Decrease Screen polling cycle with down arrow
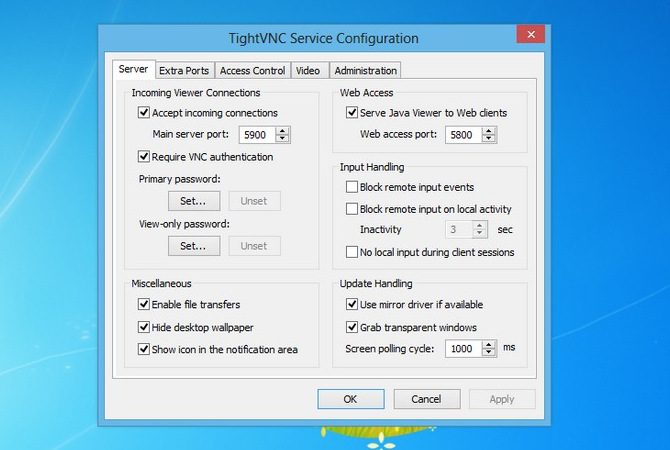Screen dimensions: 670x450 488,352
